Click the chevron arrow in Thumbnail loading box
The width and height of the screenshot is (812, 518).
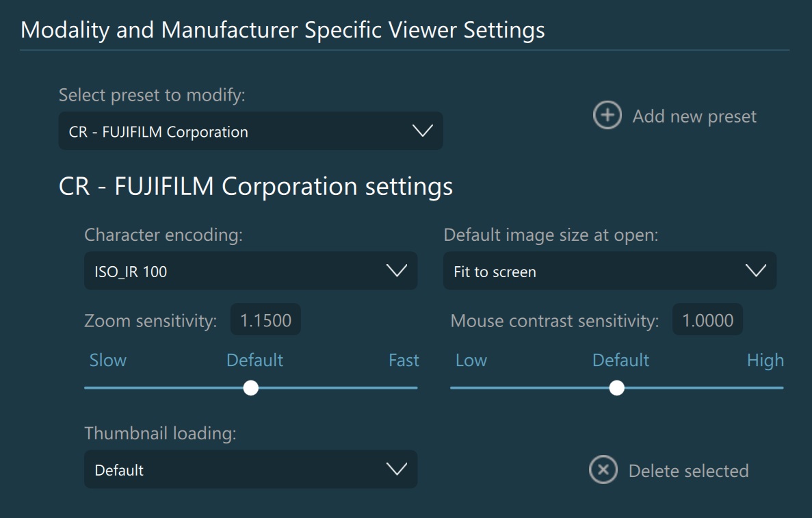click(x=397, y=469)
